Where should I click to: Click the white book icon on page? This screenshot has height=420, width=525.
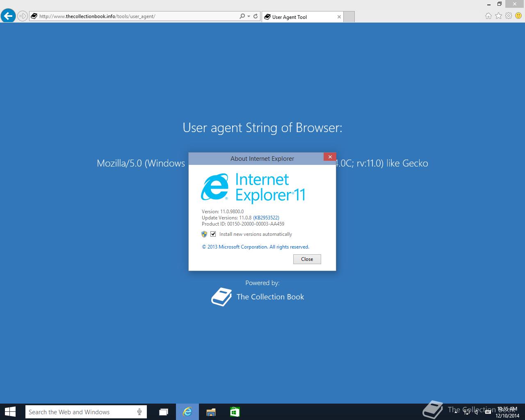tap(221, 297)
